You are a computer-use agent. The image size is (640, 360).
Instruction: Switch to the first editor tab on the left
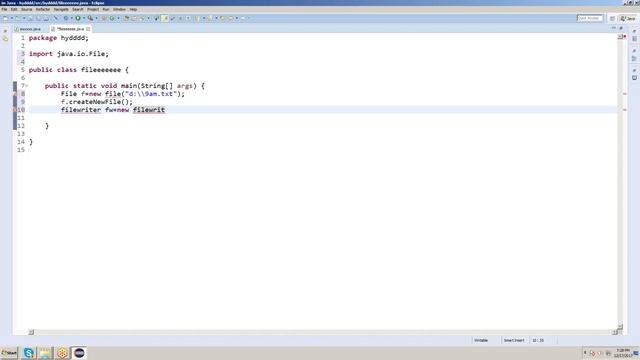[28, 29]
